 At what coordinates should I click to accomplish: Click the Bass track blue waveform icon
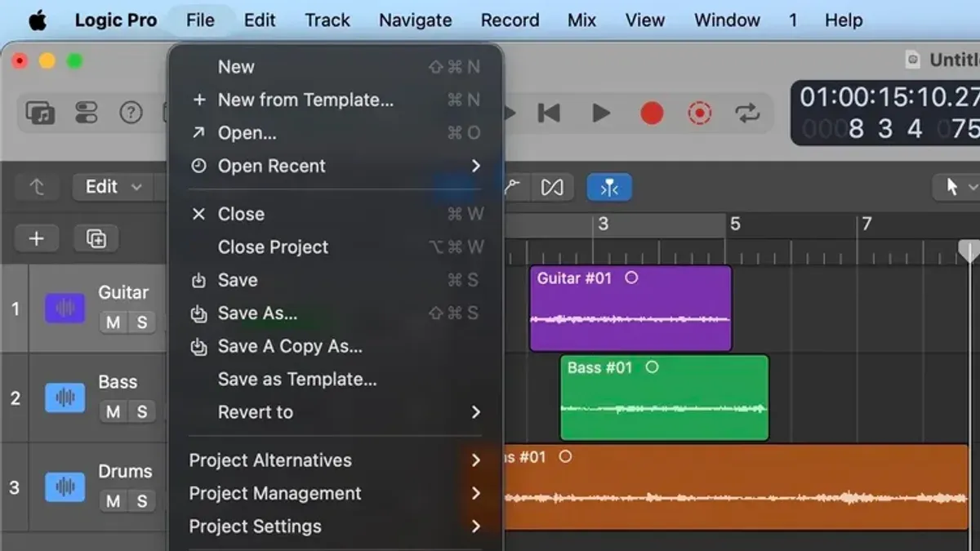[65, 398]
